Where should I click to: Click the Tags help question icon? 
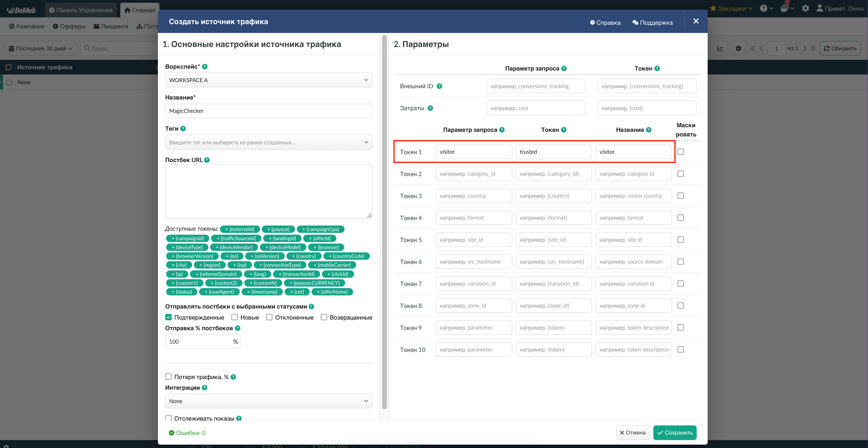tap(183, 128)
